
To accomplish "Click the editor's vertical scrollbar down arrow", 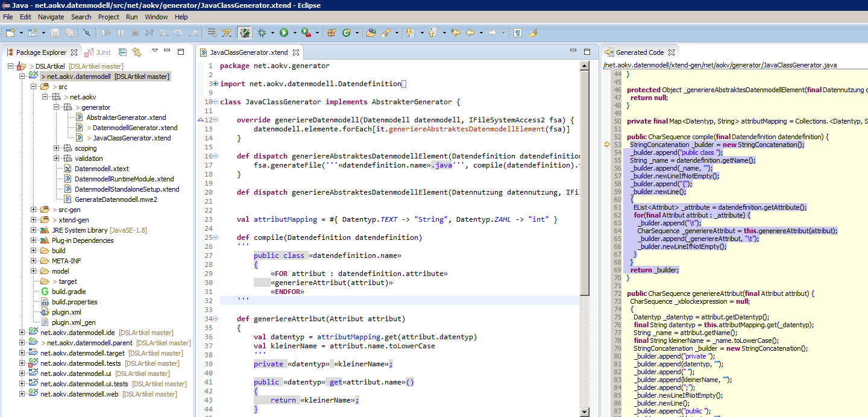I will (585, 411).
